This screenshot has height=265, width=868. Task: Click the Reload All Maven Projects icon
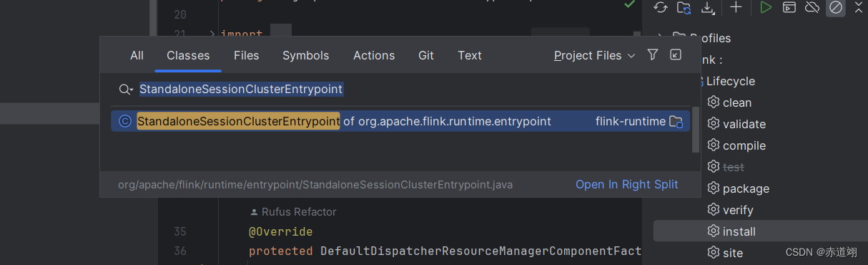tap(661, 7)
